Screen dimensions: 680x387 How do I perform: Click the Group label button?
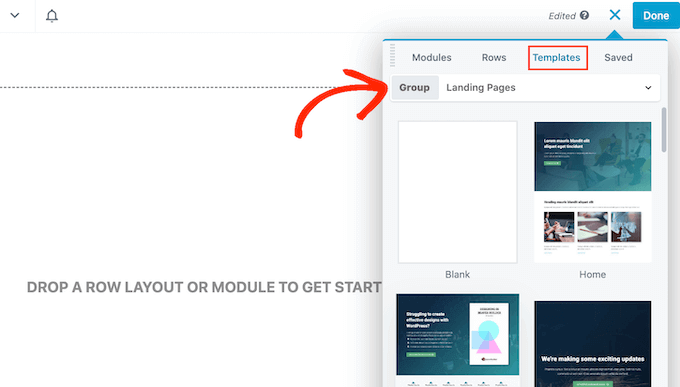coord(415,88)
